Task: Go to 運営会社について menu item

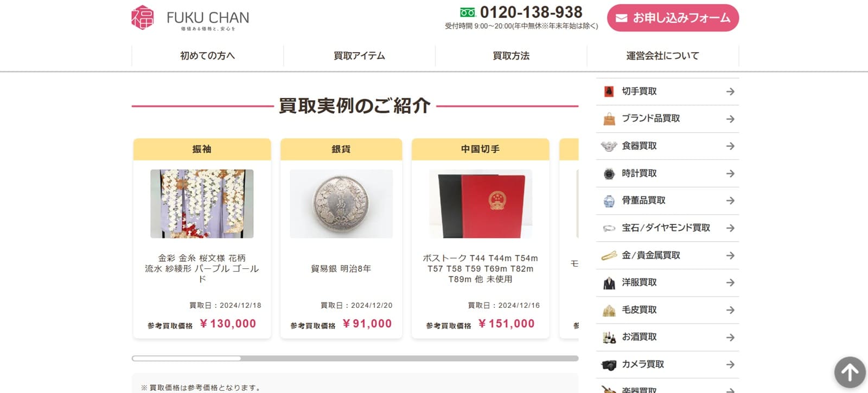Action: tap(662, 55)
